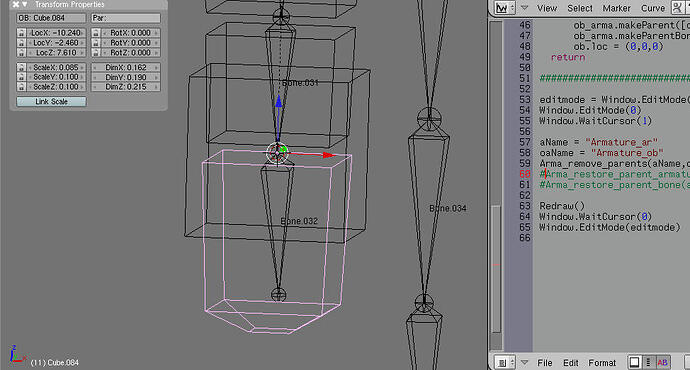Open the text editor window type selector

pyautogui.click(x=505, y=363)
